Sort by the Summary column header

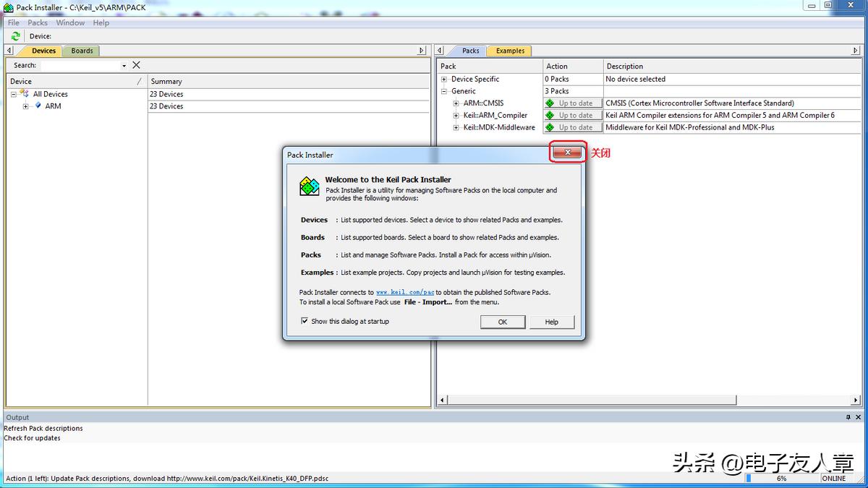coord(289,82)
